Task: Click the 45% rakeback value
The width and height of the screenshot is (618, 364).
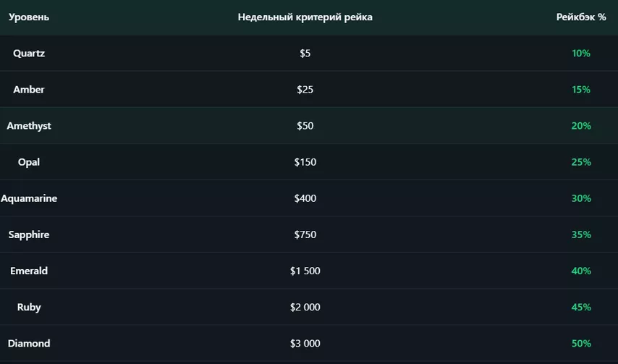Action: pyautogui.click(x=581, y=307)
